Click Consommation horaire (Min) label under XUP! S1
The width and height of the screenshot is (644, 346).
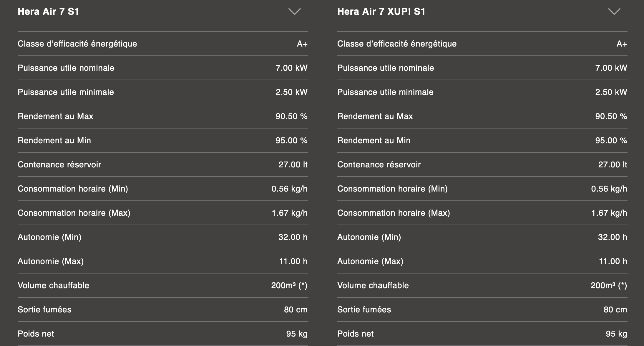[x=392, y=189]
